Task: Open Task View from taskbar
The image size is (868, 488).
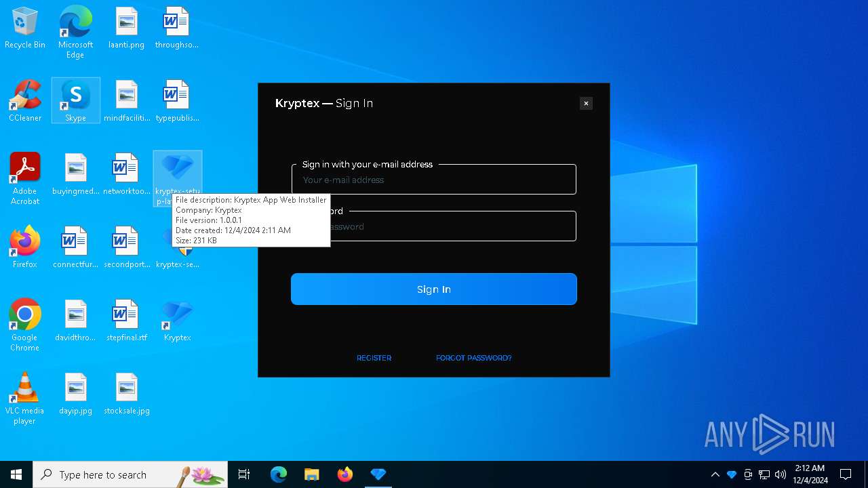Action: [x=244, y=474]
